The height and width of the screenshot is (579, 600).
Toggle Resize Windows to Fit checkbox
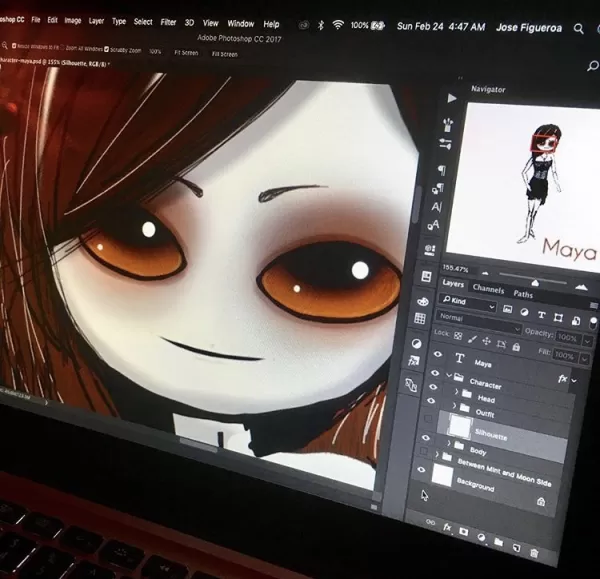pyautogui.click(x=14, y=46)
